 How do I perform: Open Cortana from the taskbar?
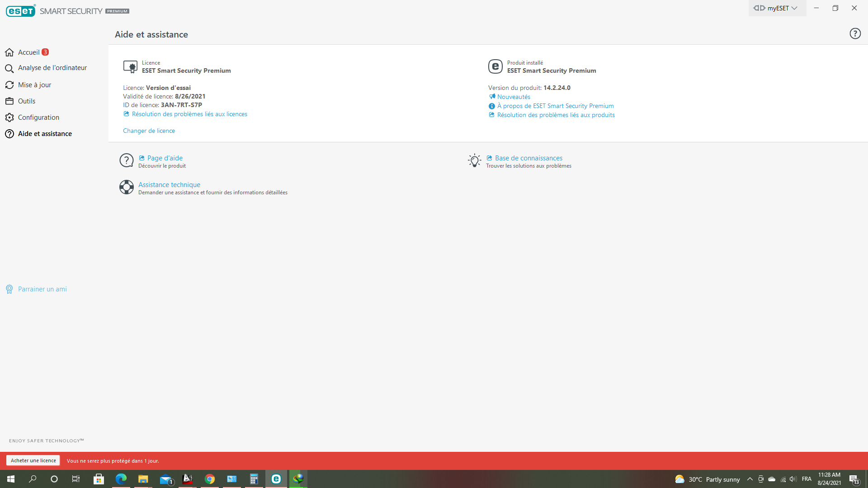[x=54, y=479]
